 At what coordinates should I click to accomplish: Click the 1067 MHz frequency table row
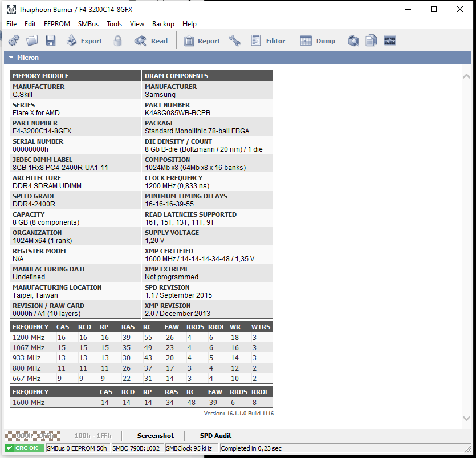pos(141,348)
